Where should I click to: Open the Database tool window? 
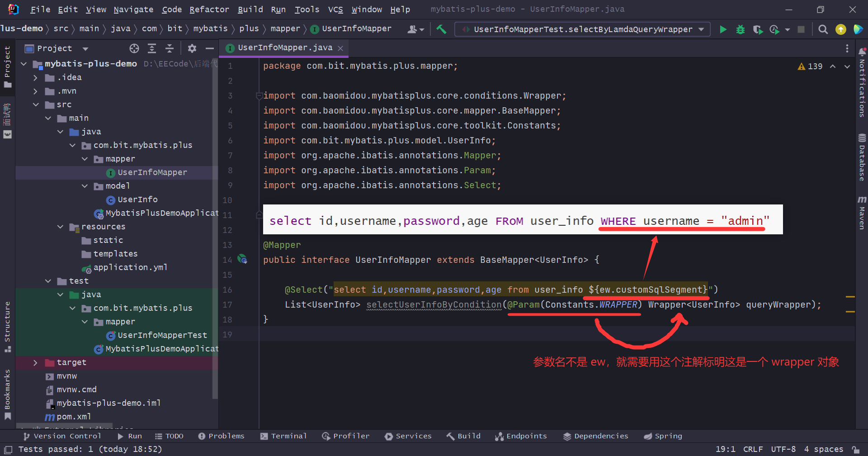click(x=862, y=157)
